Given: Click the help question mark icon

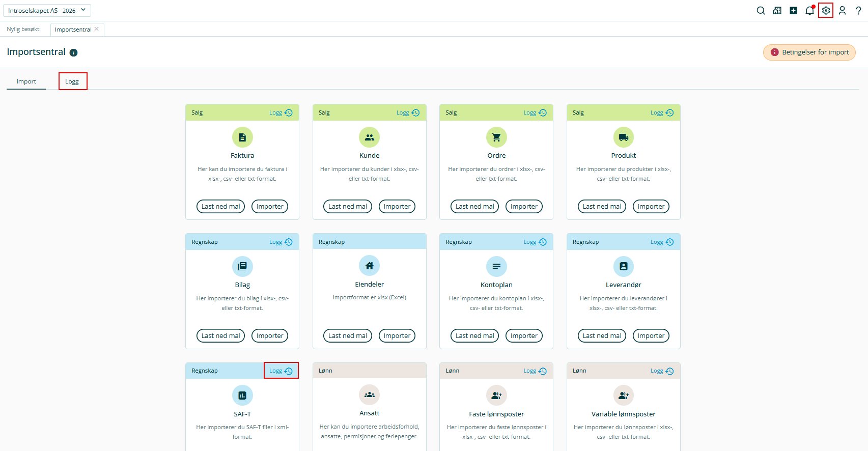Looking at the screenshot, I should click(858, 11).
